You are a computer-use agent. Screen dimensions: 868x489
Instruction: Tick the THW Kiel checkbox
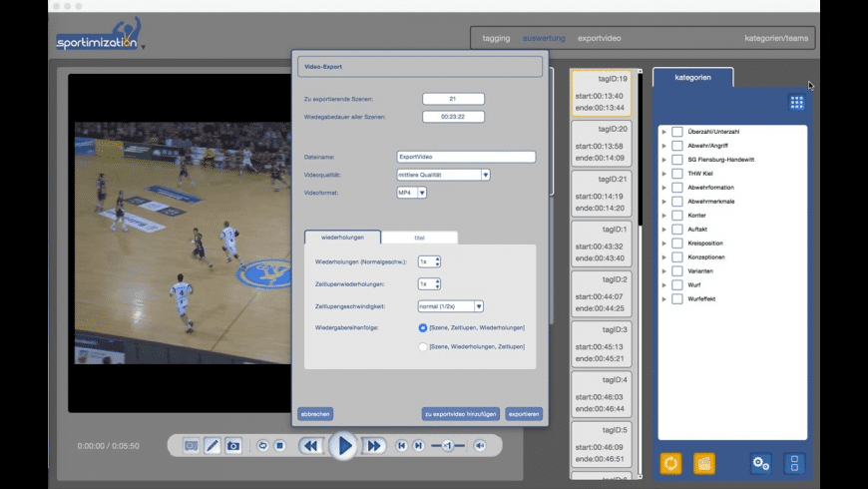(x=677, y=174)
